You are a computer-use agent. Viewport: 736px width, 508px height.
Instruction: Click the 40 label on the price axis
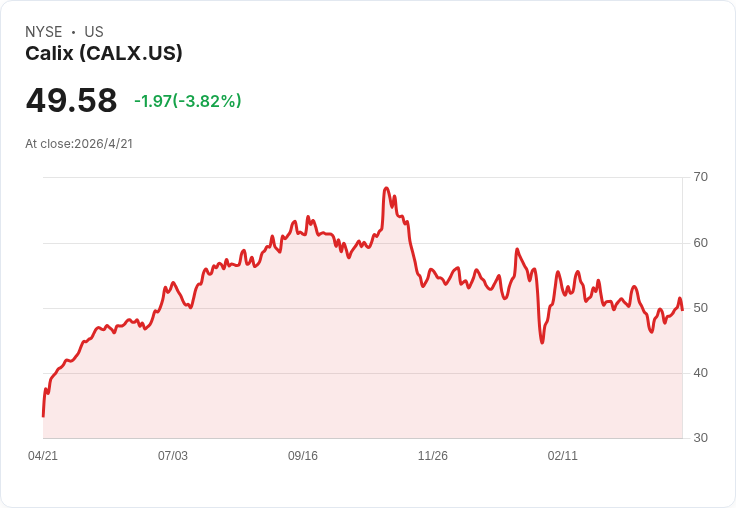point(701,373)
